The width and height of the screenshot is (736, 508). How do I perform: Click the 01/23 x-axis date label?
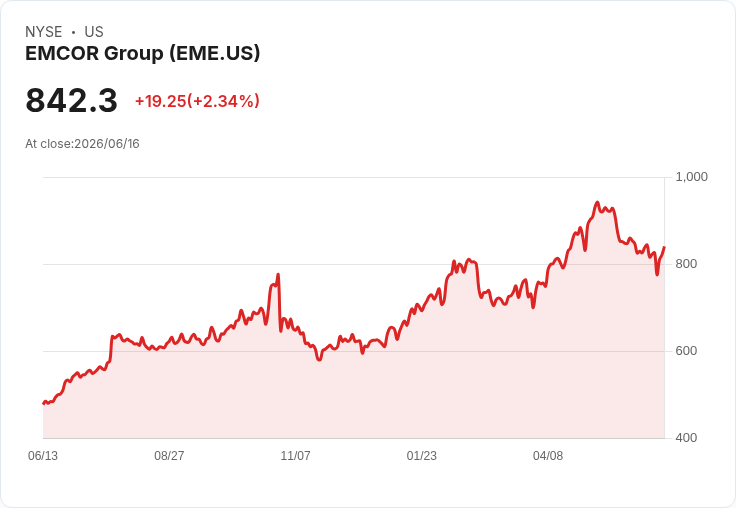coord(422,455)
